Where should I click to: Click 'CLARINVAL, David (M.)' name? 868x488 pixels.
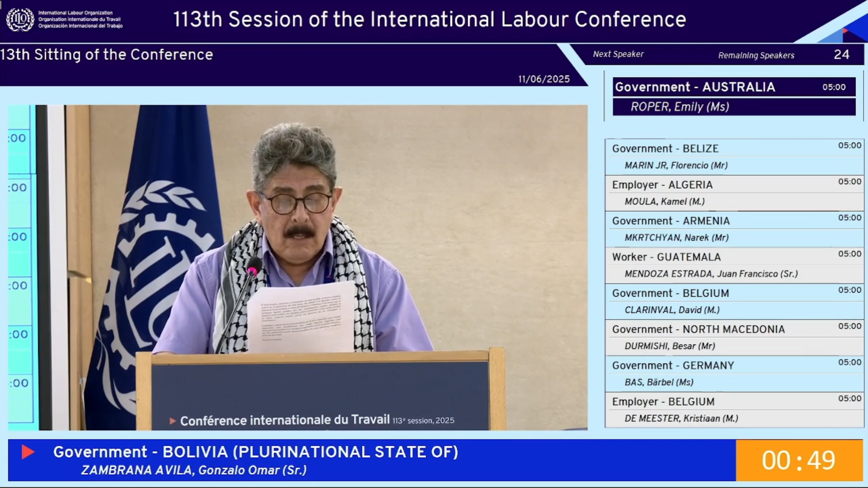coord(672,310)
